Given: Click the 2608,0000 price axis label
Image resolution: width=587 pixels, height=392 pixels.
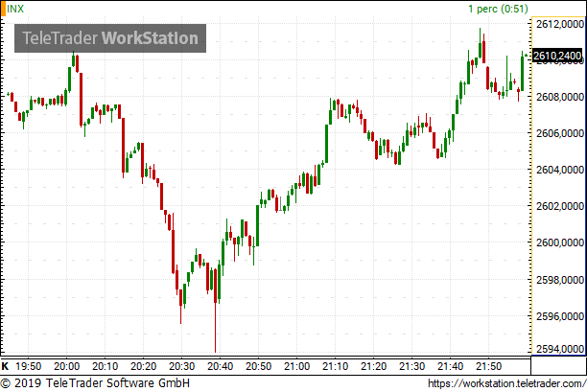Looking at the screenshot, I should coord(560,97).
